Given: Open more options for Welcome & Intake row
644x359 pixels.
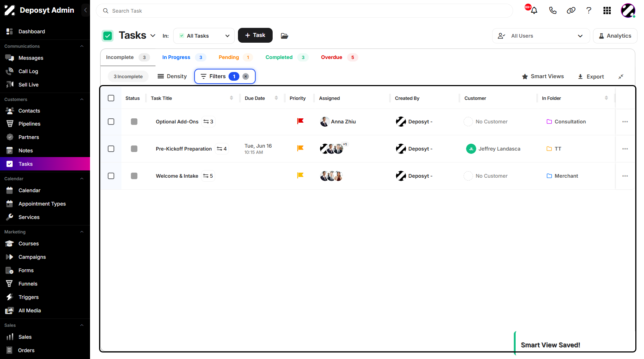Looking at the screenshot, I should (625, 176).
